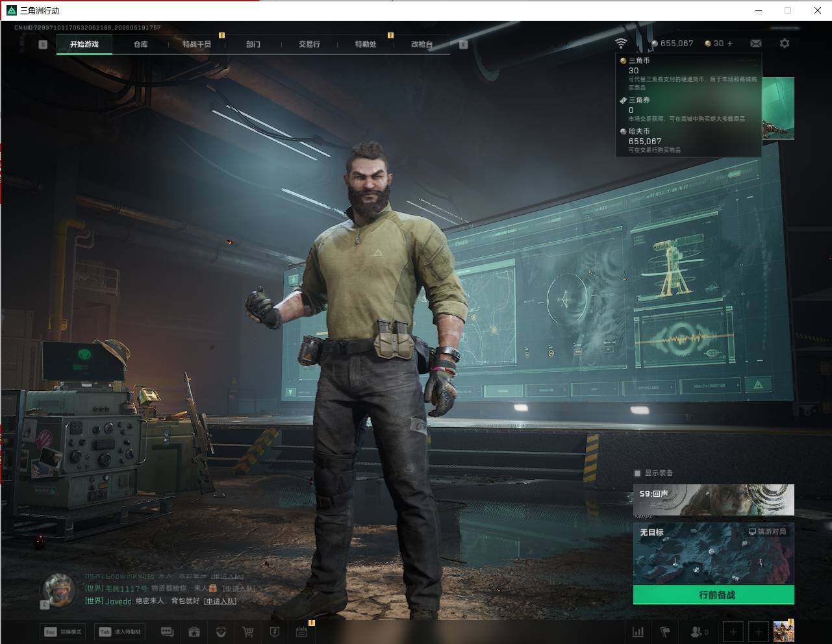Switch to the 仓库 tab
Image resolution: width=832 pixels, height=644 pixels.
click(140, 44)
